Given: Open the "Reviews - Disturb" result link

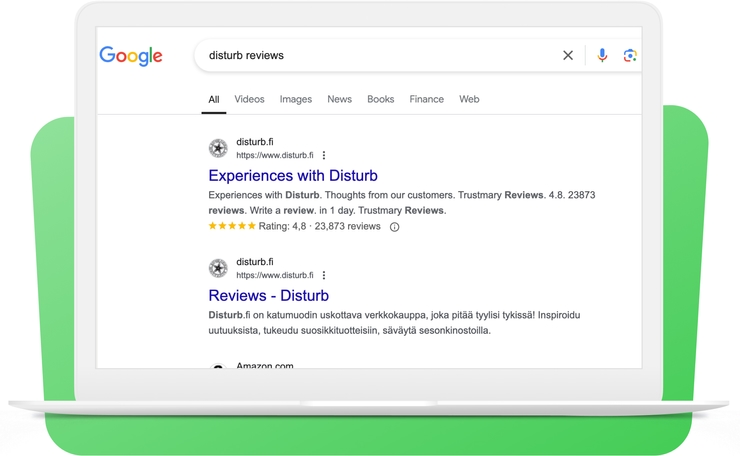Looking at the screenshot, I should coord(268,295).
